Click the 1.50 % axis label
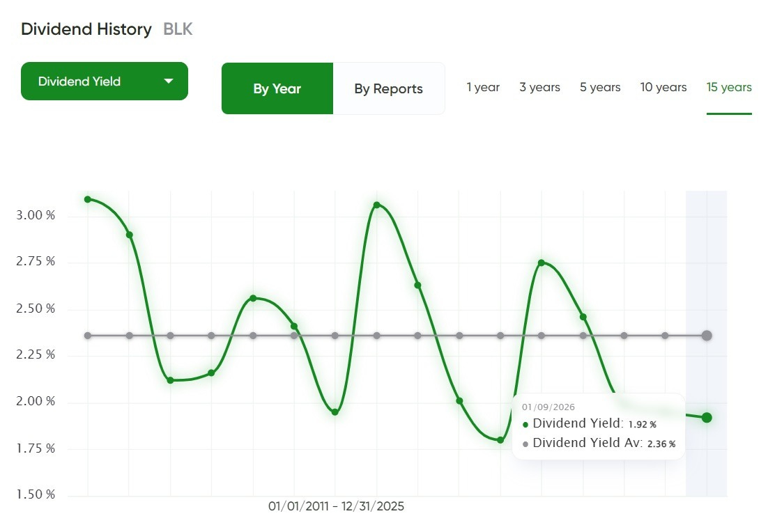This screenshot has width=768, height=532. (x=36, y=495)
